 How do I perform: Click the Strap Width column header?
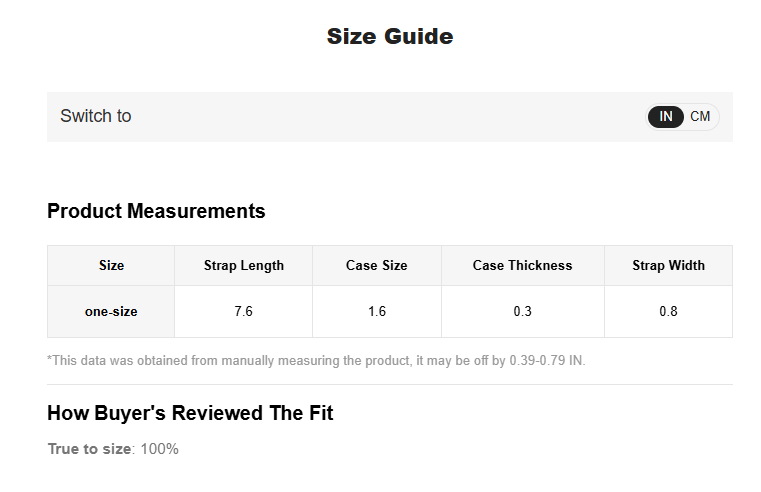(x=668, y=265)
